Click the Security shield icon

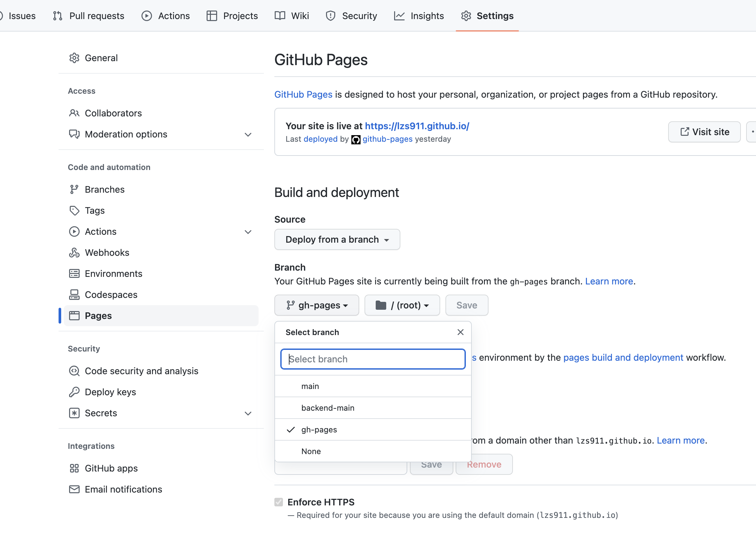pyautogui.click(x=330, y=16)
